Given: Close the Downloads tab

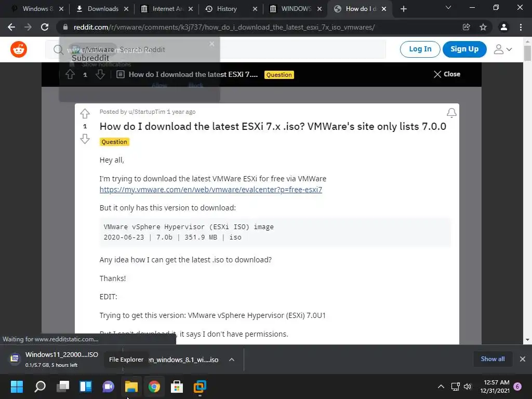Looking at the screenshot, I should pos(126,9).
